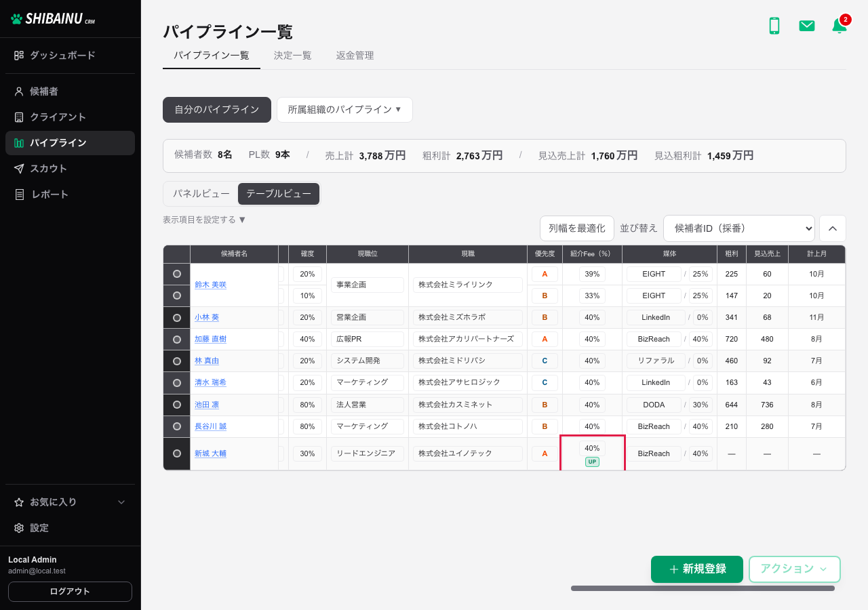Open candidate link 長谷川 誠
The height and width of the screenshot is (610, 868).
[x=210, y=426]
